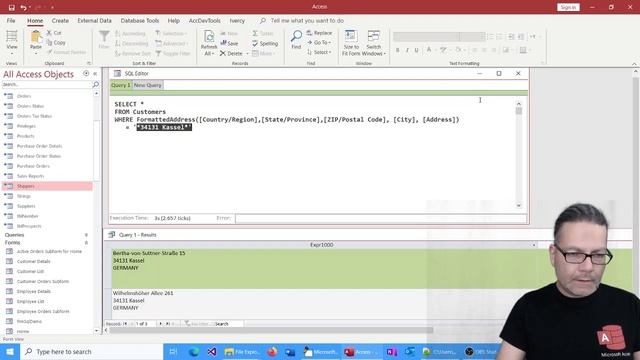Click the Cut scissors button
This screenshot has width=640, height=360.
pyautogui.click(x=54, y=33)
